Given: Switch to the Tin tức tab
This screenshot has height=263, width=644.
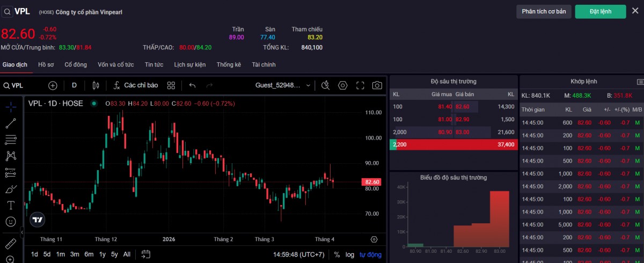Looking at the screenshot, I should (x=154, y=64).
